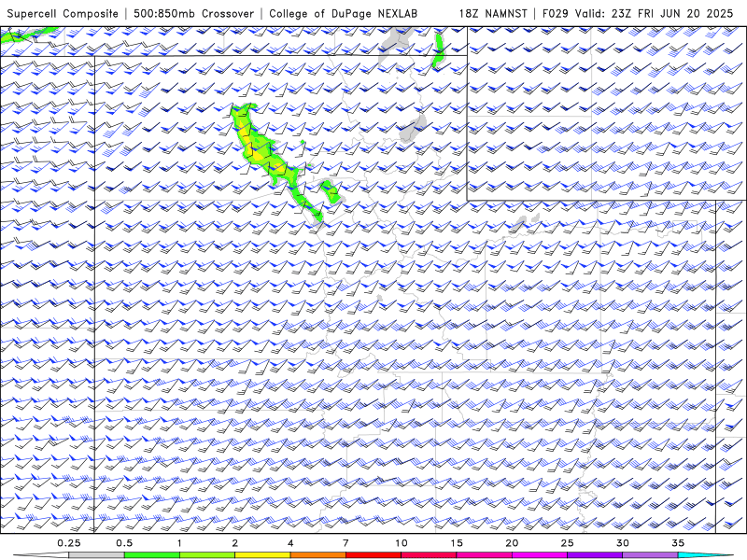The width and height of the screenshot is (747, 560).
Task: Click the 'Supercell Composite' title text
Action: click(x=63, y=14)
